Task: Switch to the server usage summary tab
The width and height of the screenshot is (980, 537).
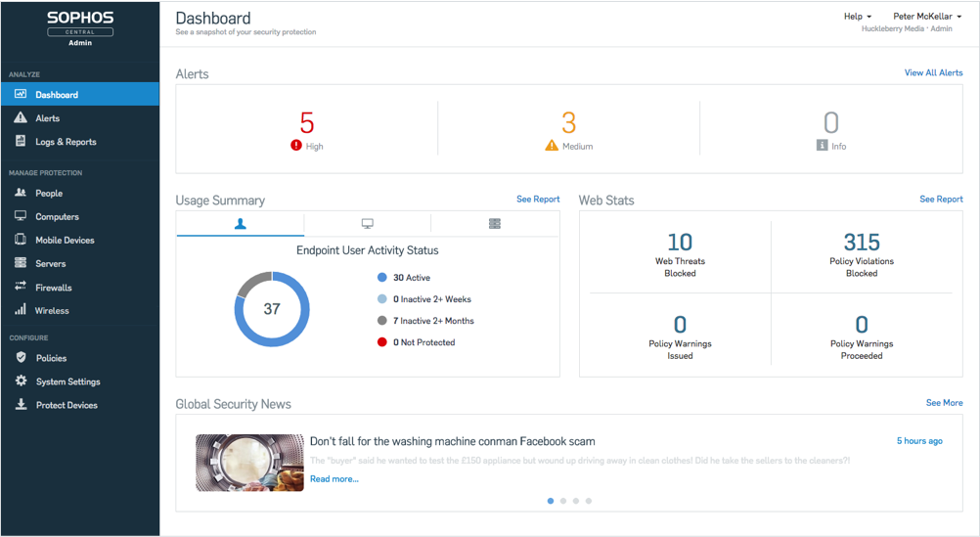Action: click(x=495, y=224)
